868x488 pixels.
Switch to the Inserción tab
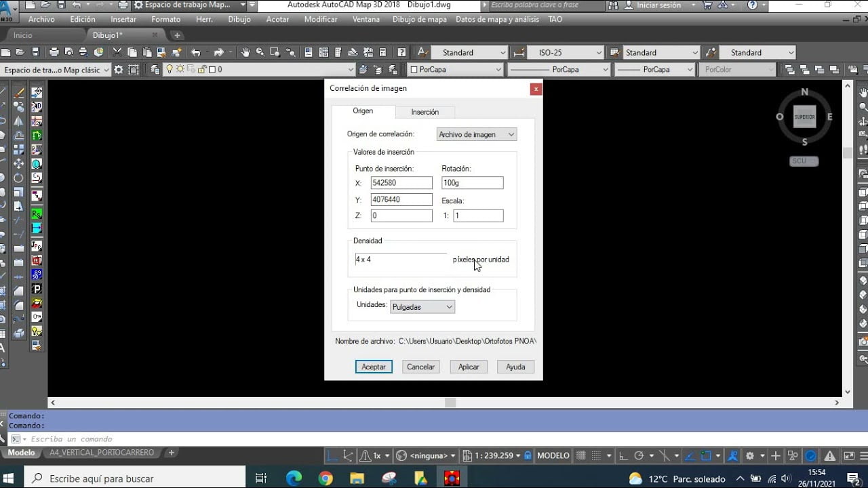click(425, 112)
